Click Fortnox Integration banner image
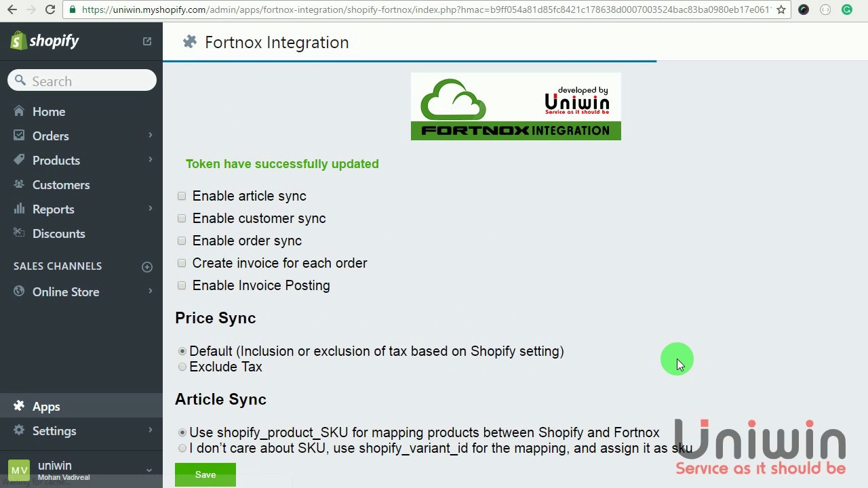 pos(516,106)
